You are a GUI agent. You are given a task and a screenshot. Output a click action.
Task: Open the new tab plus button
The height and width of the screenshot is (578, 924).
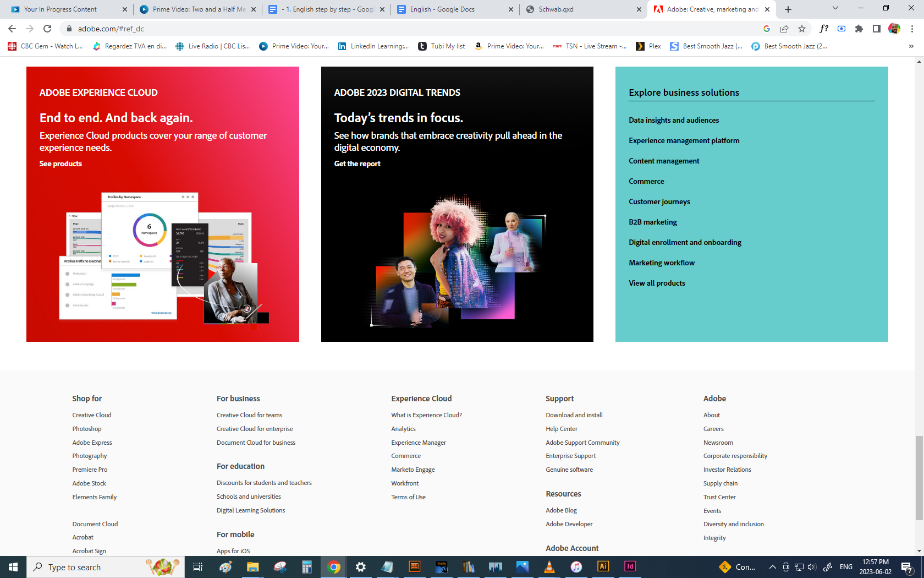[x=788, y=9]
